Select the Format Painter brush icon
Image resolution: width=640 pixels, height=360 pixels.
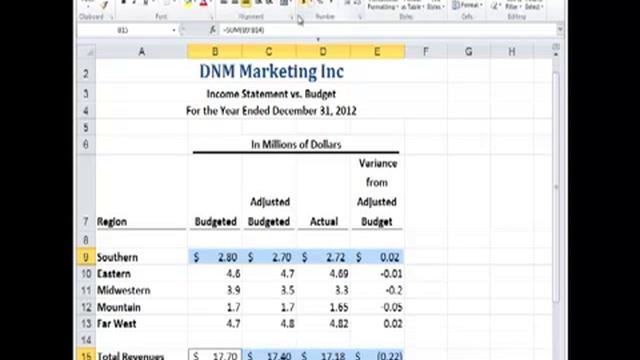tap(104, 4)
